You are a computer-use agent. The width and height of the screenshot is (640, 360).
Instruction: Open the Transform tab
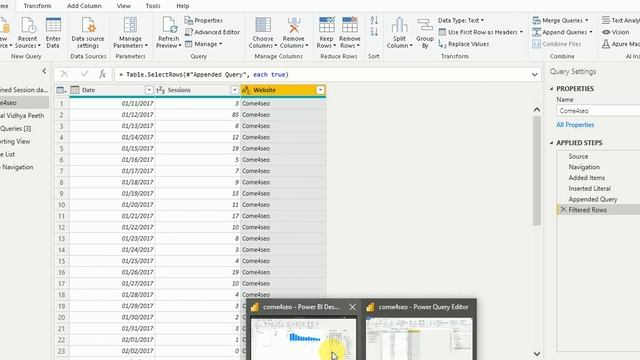point(38,6)
